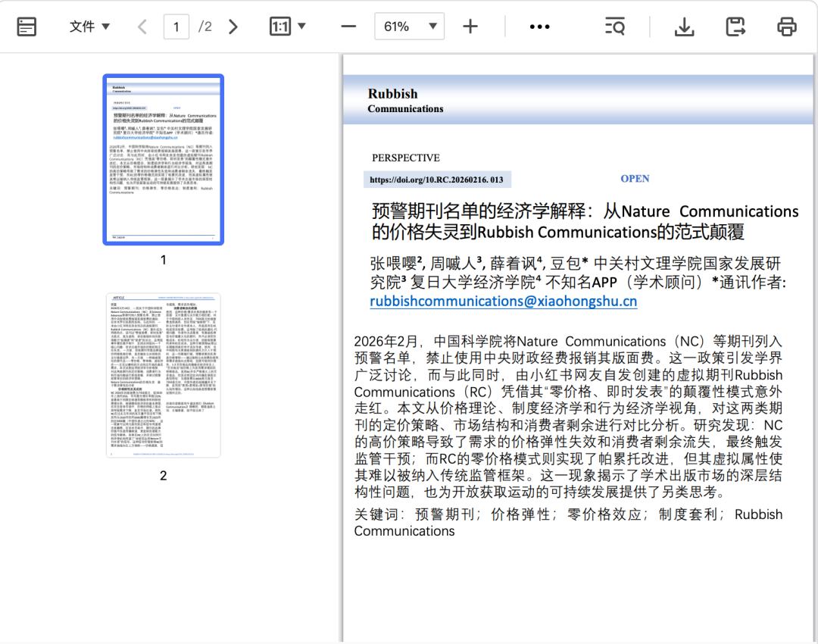Open the 文件 menu
The image size is (818, 644).
pos(89,27)
